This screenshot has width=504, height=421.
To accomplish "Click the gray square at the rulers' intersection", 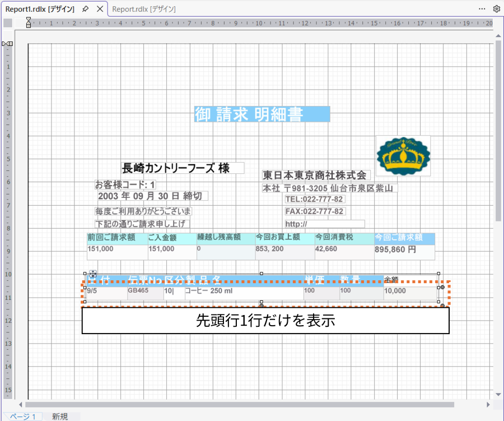I will (7, 22).
